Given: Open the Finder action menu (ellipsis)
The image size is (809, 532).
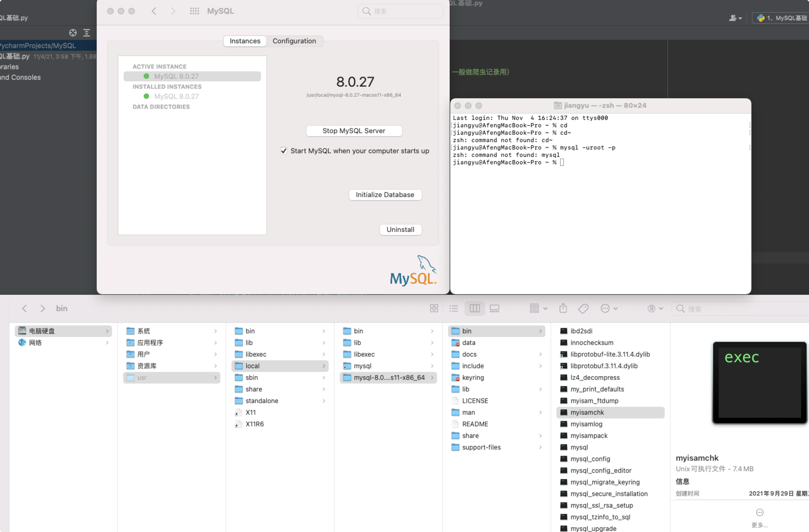Looking at the screenshot, I should [x=609, y=308].
